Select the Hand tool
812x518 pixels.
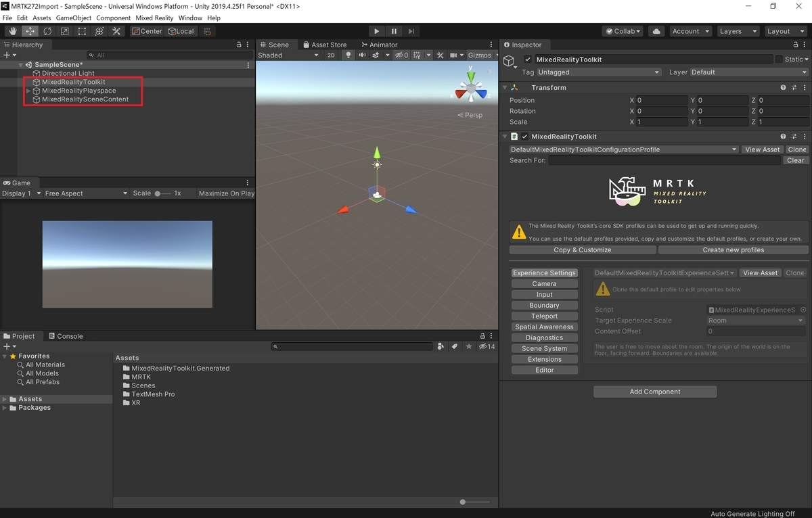13,31
